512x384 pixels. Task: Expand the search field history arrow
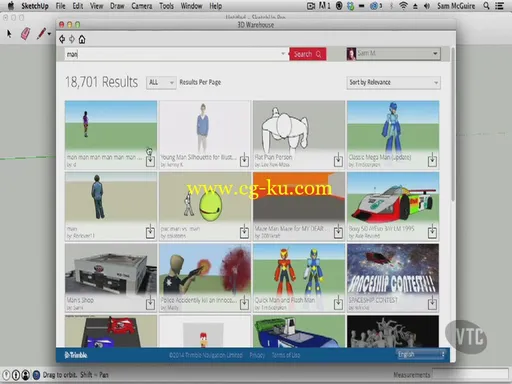click(x=283, y=53)
